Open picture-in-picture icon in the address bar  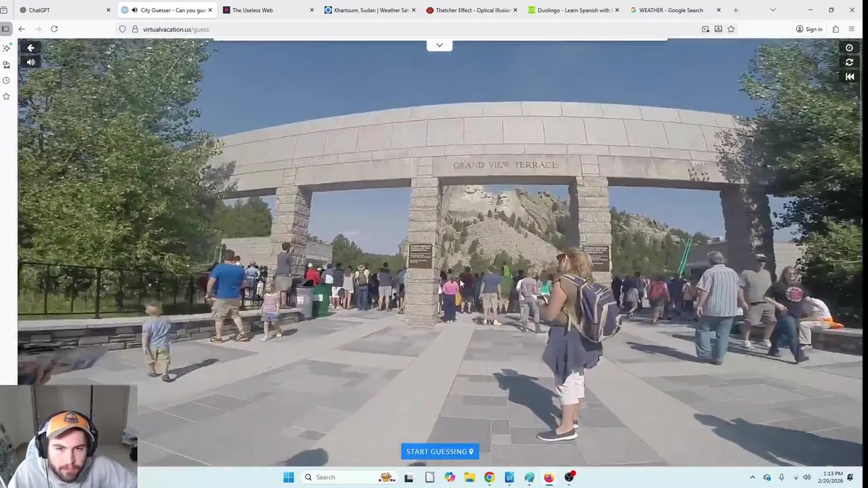pos(705,29)
